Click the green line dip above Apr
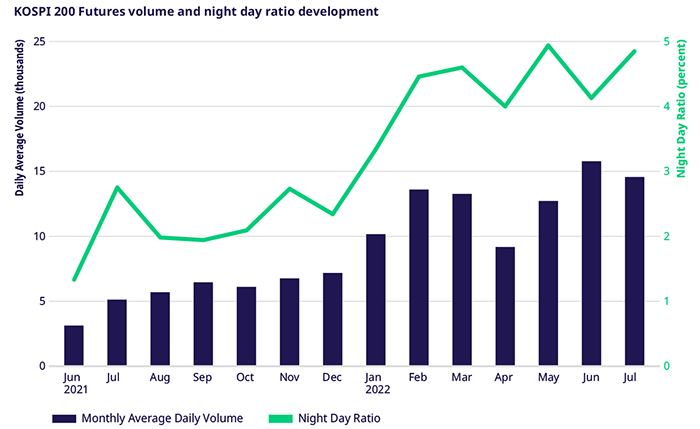The height and width of the screenshot is (429, 700). click(x=505, y=106)
